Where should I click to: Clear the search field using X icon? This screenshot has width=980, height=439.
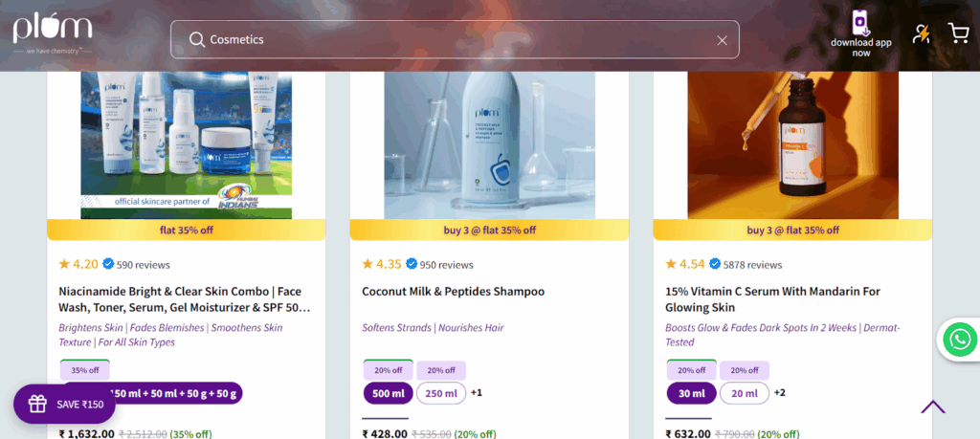coord(722,40)
